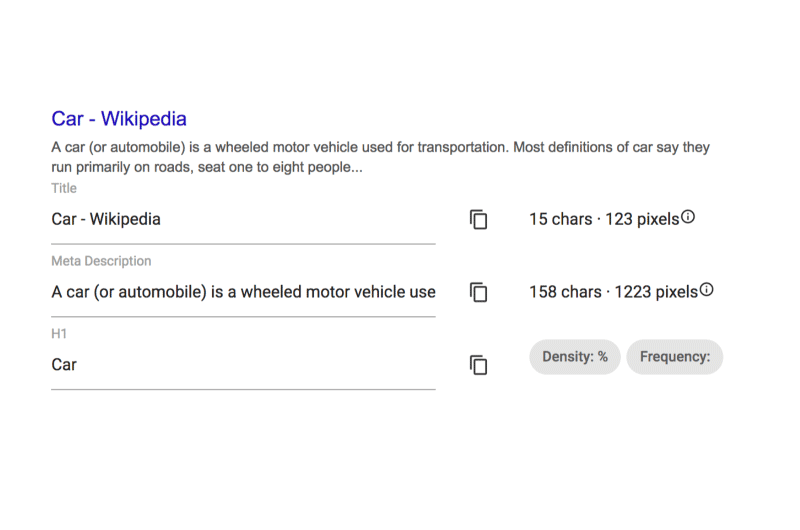The image size is (800, 530).
Task: Click snippet line starting 'run primarily on roads'
Action: pos(207,167)
